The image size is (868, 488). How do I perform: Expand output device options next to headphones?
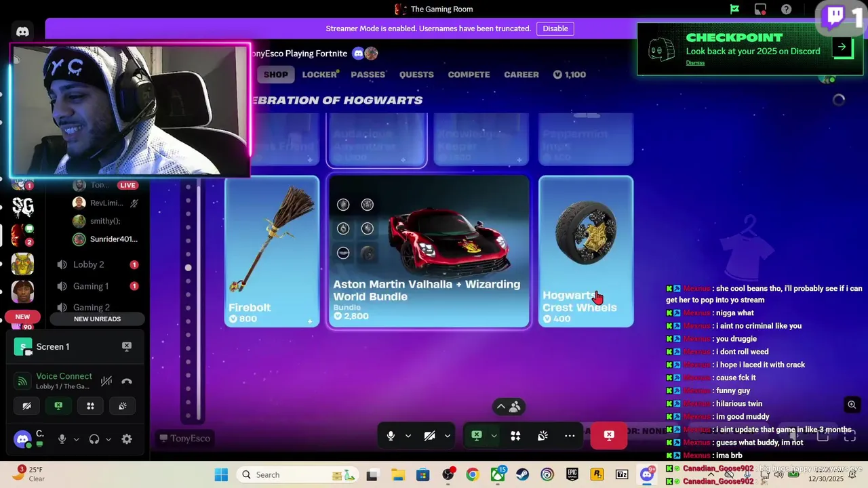pyautogui.click(x=108, y=439)
